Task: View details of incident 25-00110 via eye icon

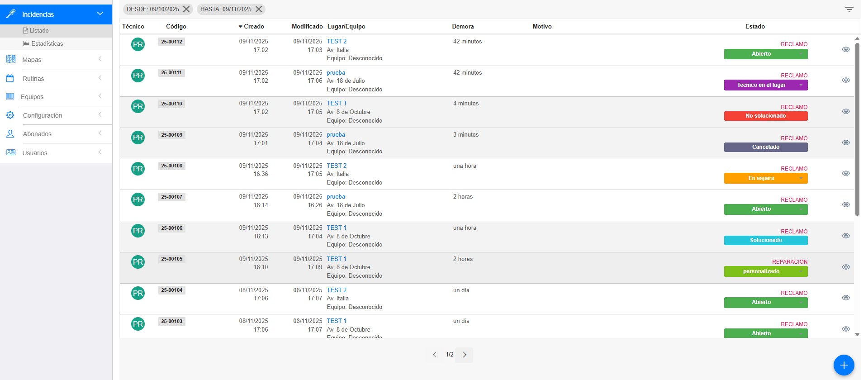Action: tap(846, 111)
